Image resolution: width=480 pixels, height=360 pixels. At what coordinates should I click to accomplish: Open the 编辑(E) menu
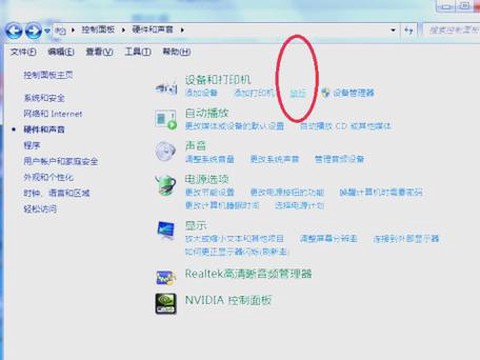point(61,52)
